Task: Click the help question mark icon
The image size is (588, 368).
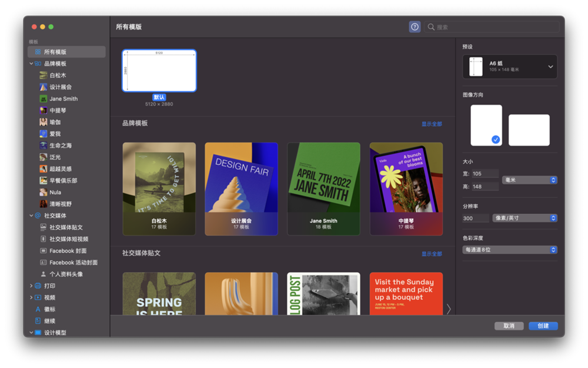Action: 415,27
